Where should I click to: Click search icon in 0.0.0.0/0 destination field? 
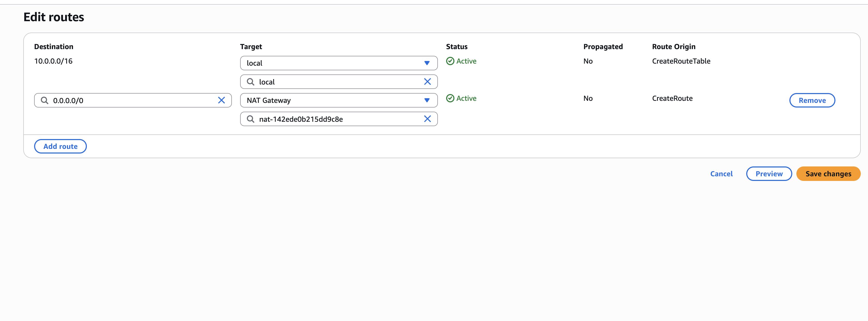point(44,100)
